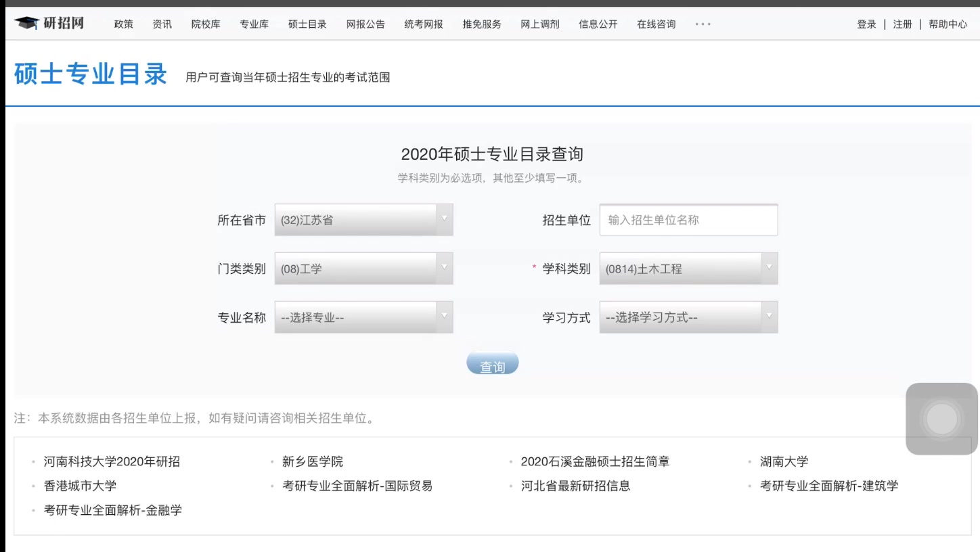The image size is (980, 552).
Task: Click the 查询 search button
Action: pos(492,363)
